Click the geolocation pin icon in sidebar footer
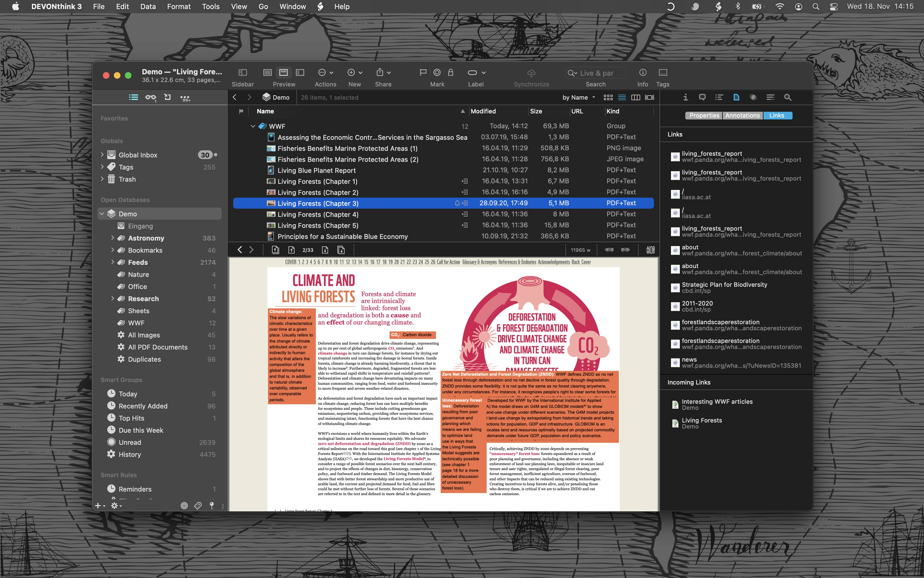 click(211, 506)
